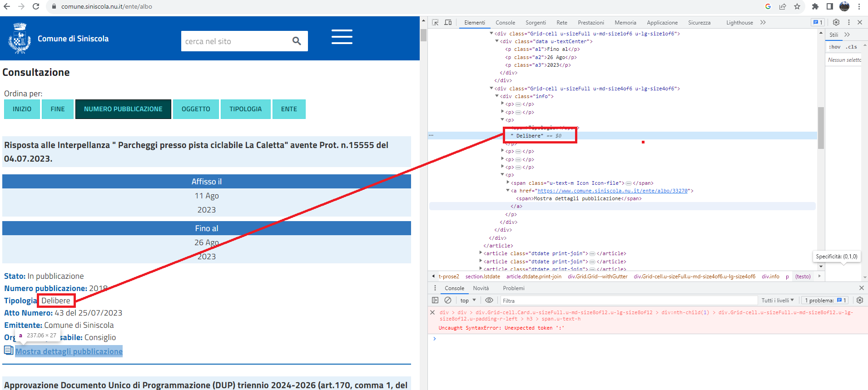The image size is (868, 390).
Task: Close the console drawer
Action: click(861, 288)
